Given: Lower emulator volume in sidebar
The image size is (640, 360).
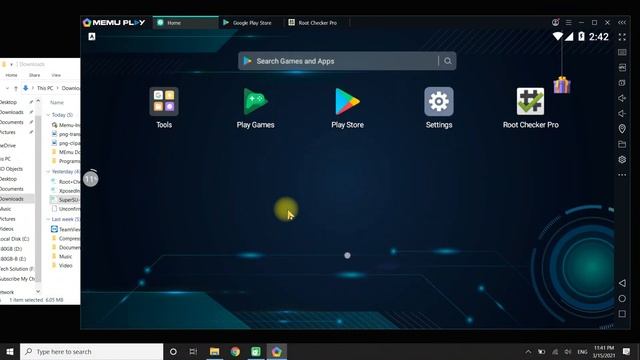Looking at the screenshot, I should point(622,113).
